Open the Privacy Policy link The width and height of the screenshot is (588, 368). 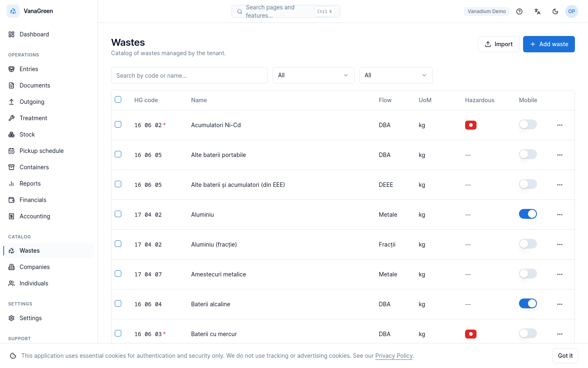(394, 356)
